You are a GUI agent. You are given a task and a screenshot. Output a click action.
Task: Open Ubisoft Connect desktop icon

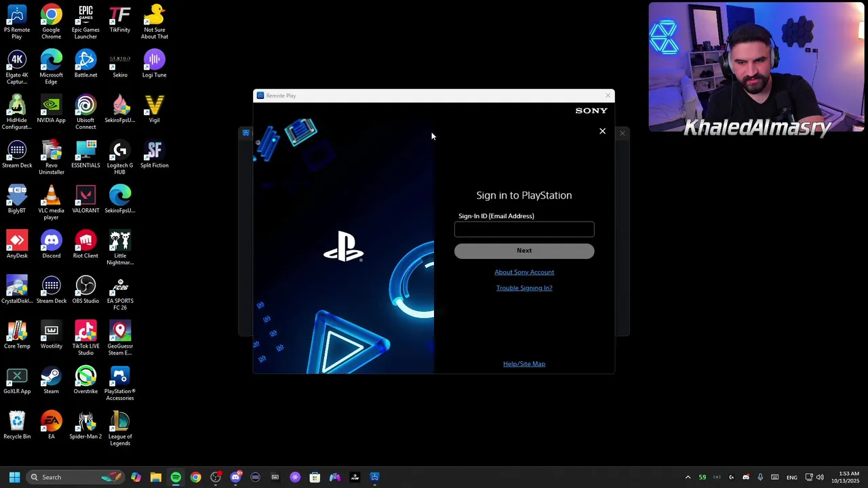(x=85, y=113)
